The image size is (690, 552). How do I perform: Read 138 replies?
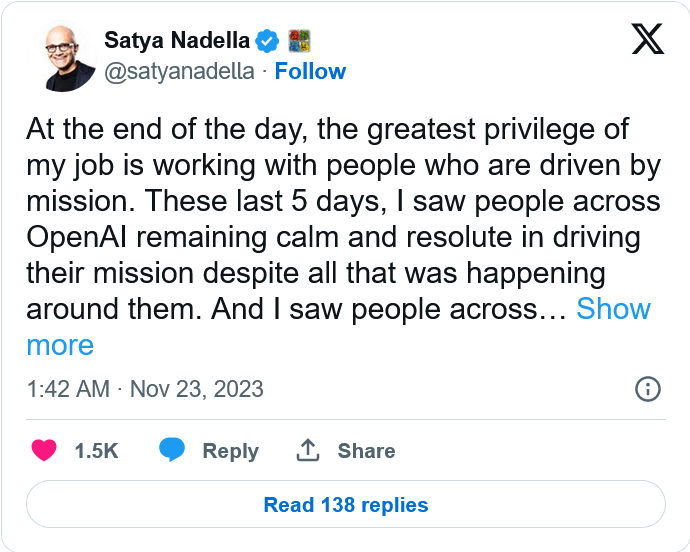[346, 504]
